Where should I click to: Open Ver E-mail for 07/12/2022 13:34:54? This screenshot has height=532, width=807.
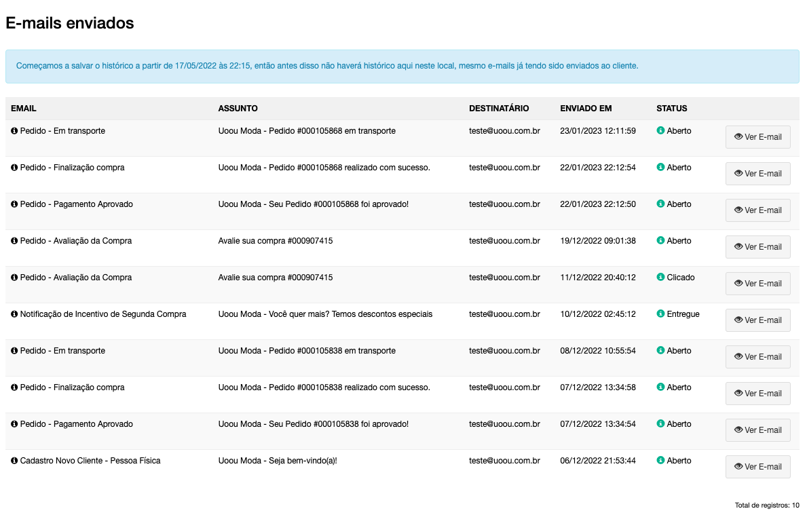click(757, 430)
